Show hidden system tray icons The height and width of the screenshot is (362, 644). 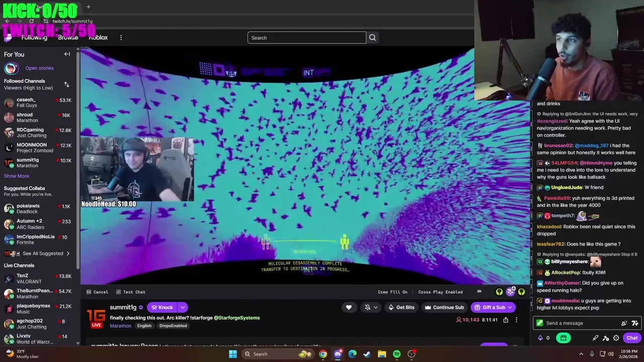coord(581,354)
